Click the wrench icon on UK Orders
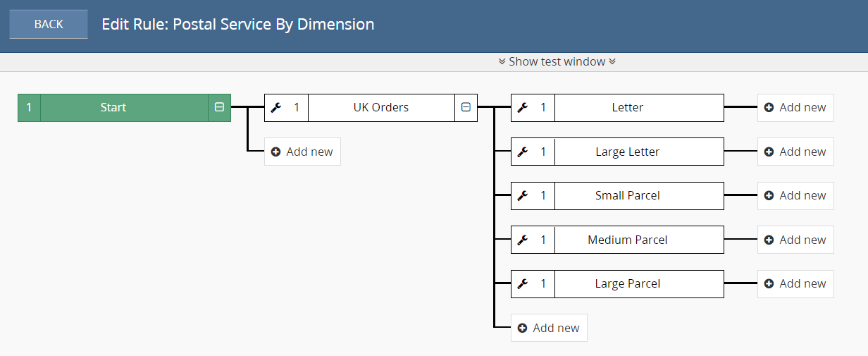The image size is (868, 356). pos(276,108)
